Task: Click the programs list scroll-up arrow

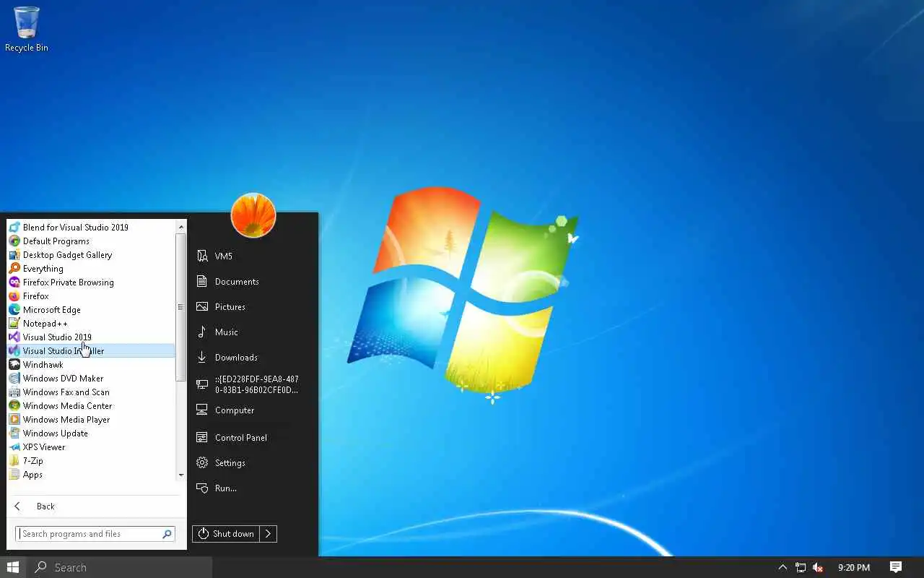Action: [180, 227]
